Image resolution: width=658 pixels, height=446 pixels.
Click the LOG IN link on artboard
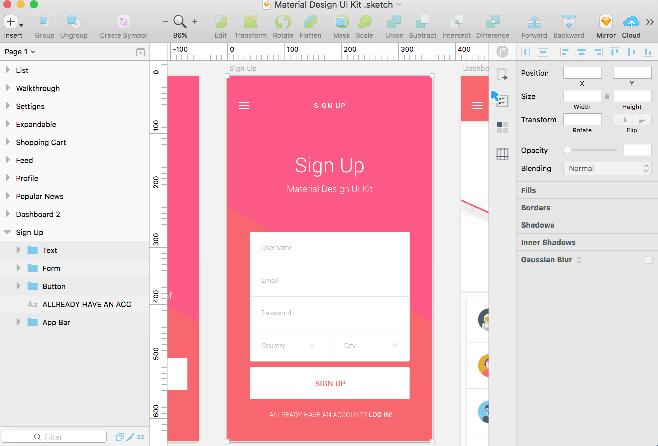380,415
